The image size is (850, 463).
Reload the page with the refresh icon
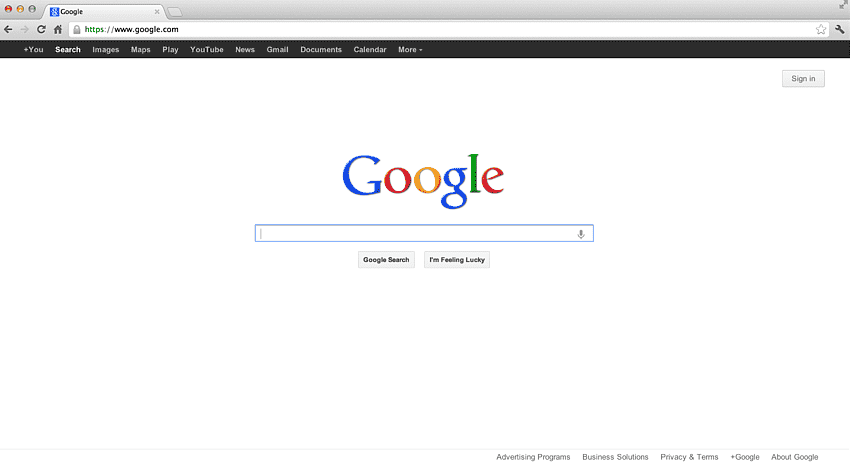(41, 29)
